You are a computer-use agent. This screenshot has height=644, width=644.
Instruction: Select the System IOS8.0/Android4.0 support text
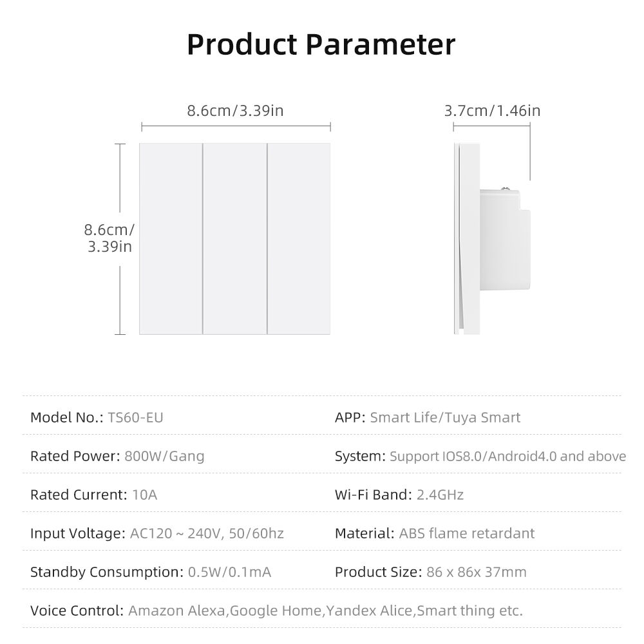[507, 456]
